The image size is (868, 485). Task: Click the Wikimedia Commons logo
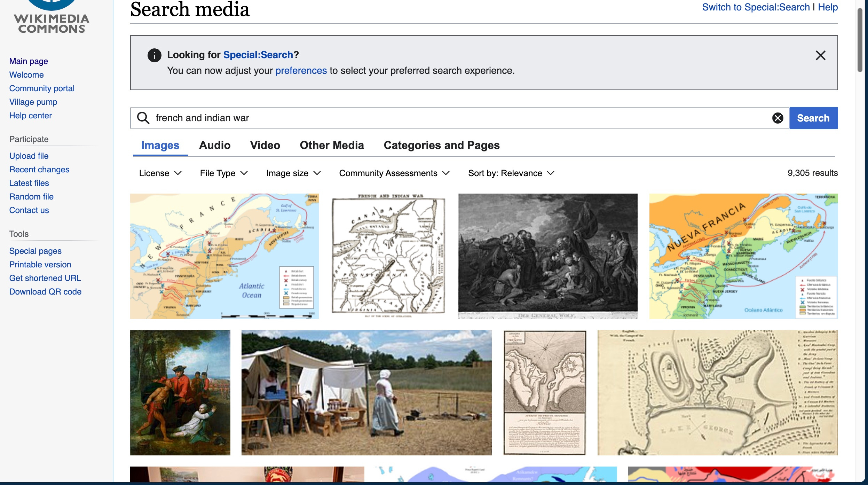[x=52, y=17]
